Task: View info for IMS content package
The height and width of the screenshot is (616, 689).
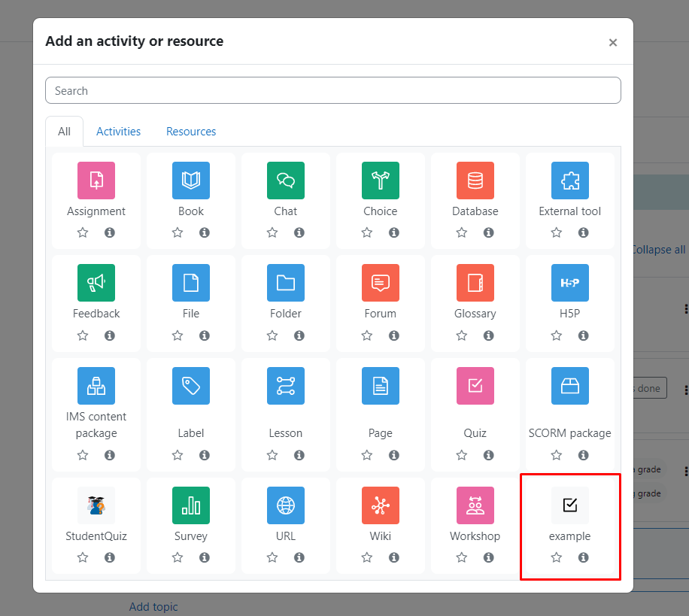Action: (x=110, y=455)
